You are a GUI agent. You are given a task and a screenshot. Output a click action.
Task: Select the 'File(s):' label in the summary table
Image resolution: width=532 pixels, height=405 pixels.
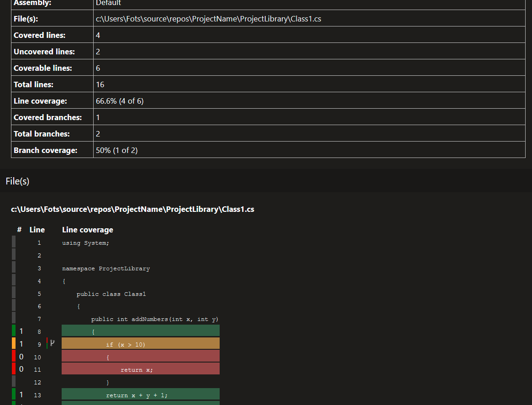point(26,19)
